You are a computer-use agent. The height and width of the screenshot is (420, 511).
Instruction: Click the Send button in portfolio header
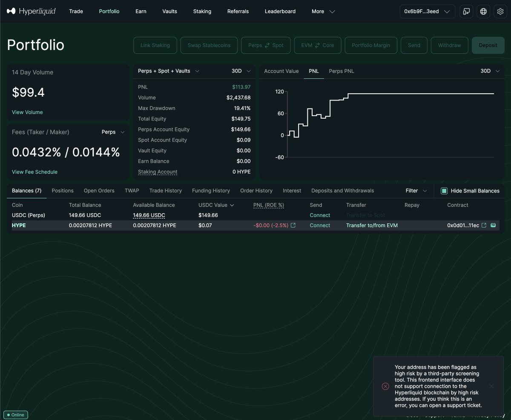click(x=414, y=45)
